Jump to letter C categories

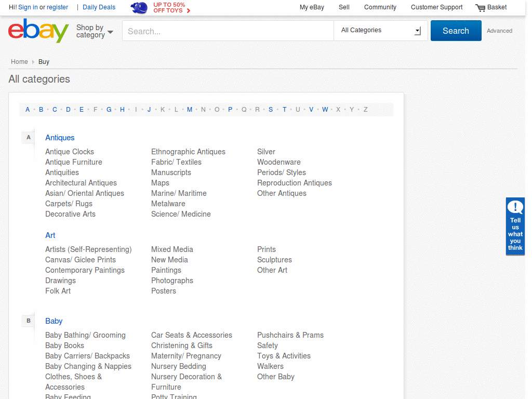[55, 109]
